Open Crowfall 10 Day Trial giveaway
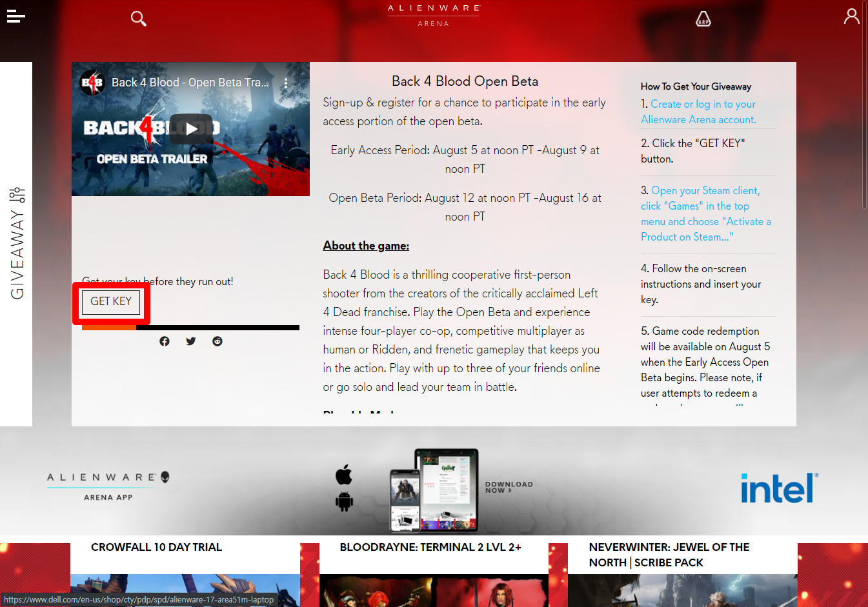This screenshot has height=607, width=868. 156,547
